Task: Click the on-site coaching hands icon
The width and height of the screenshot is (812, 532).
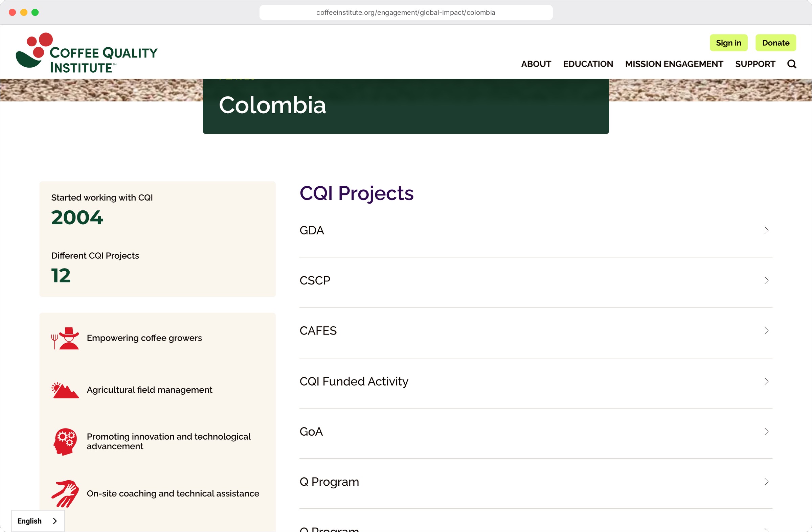Action: [65, 493]
